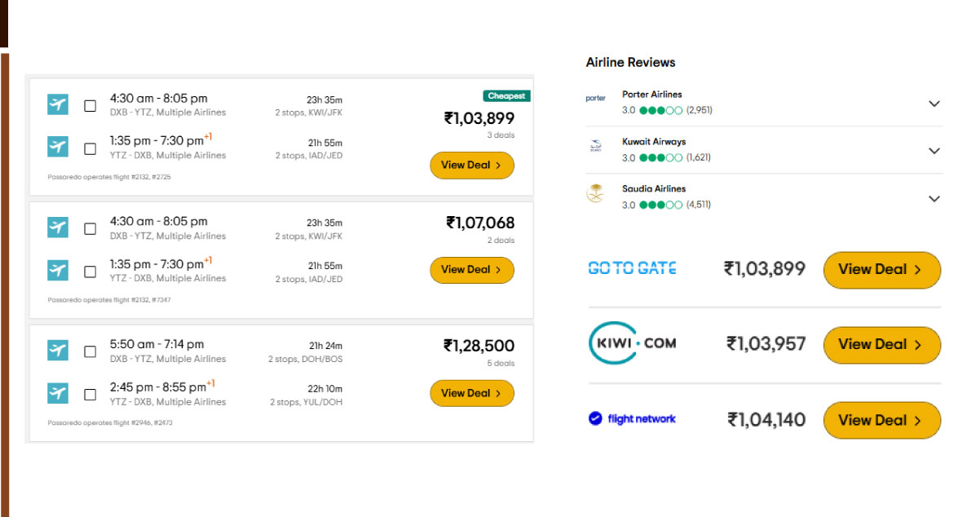Click the return flight airplane icon below it
Screen dimensions: 980x517
pyautogui.click(x=57, y=146)
